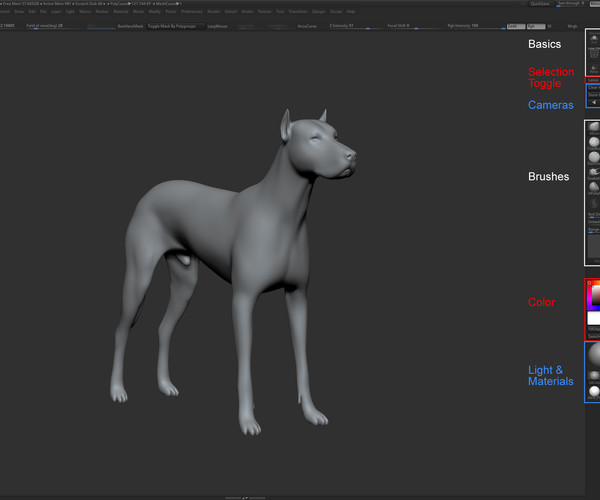Click Toggle Mask By Polygroups button
This screenshot has height=500, width=600.
click(x=175, y=26)
